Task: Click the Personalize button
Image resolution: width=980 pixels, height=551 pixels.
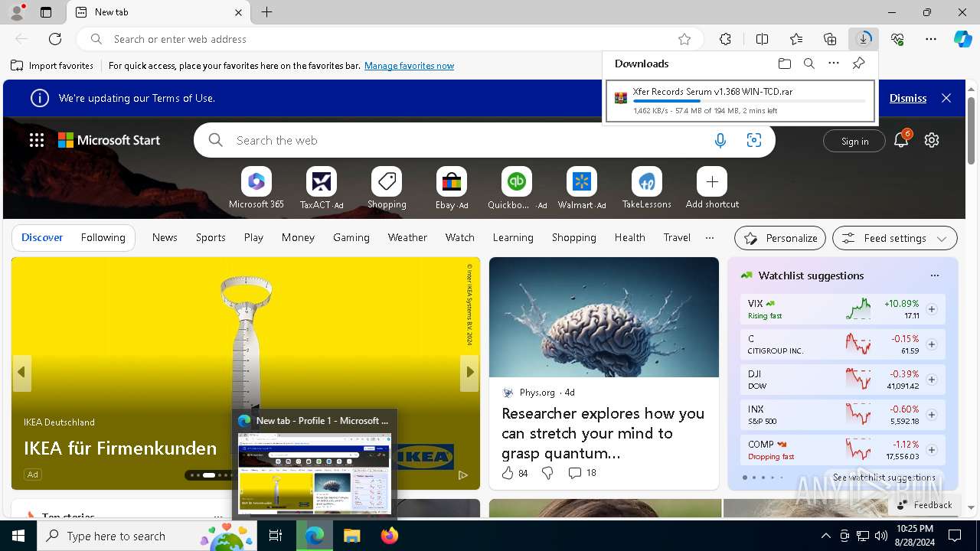Action: [x=780, y=238]
